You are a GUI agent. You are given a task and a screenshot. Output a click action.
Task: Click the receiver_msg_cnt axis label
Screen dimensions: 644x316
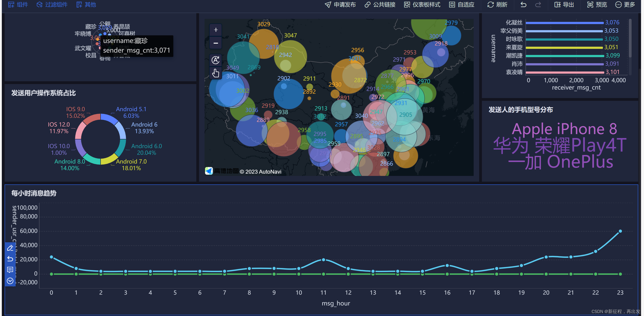tap(576, 87)
